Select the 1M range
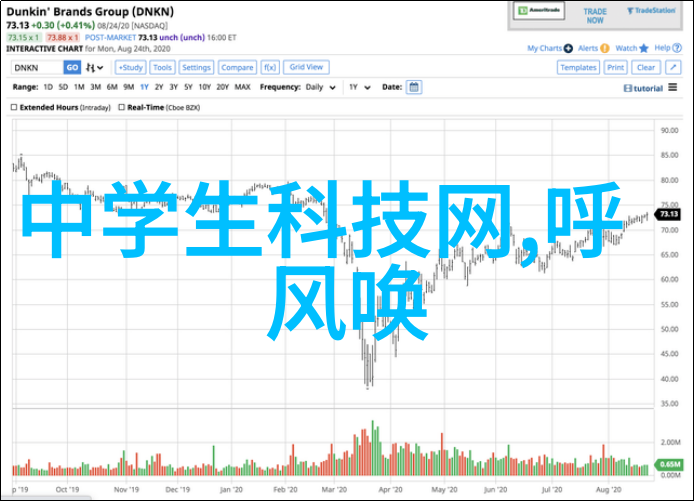This screenshot has width=695, height=502. 79,87
